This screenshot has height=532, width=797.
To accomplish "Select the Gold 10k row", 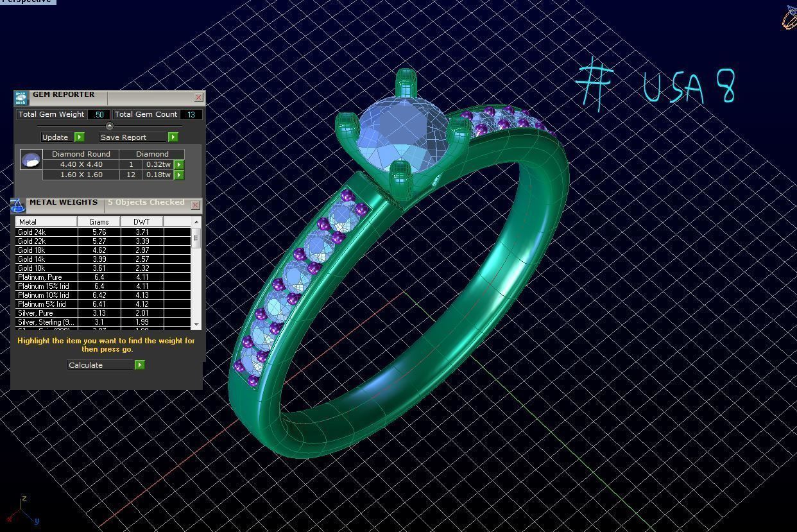I will coord(103,268).
